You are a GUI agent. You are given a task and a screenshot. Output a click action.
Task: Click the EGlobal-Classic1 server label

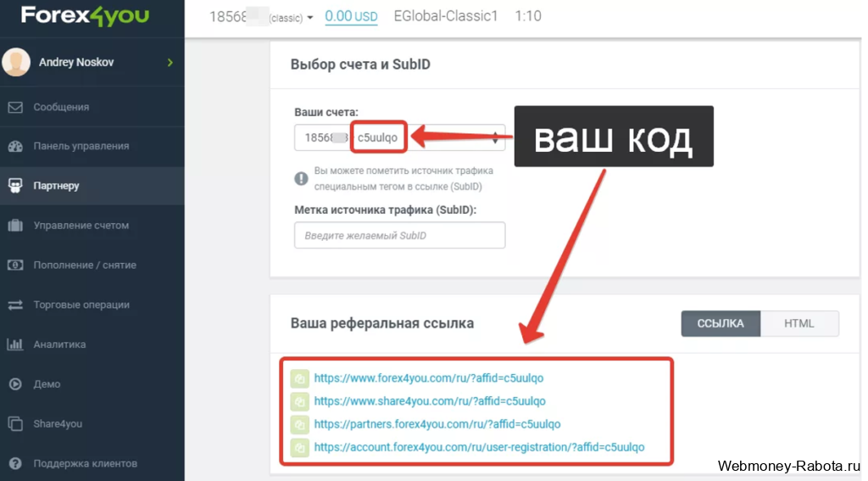click(x=446, y=16)
